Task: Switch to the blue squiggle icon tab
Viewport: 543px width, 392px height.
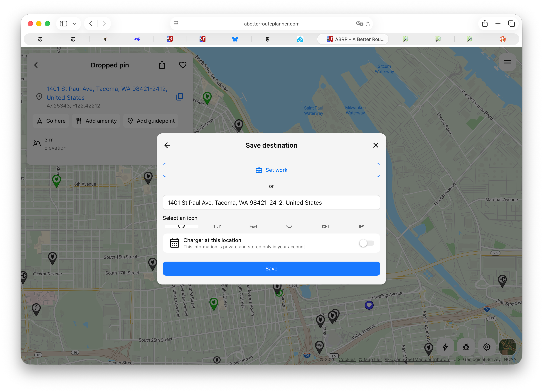Action: 137,39
